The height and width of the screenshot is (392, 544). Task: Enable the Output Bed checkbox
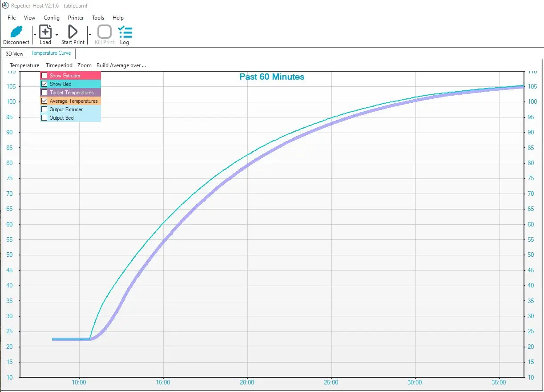click(x=44, y=118)
